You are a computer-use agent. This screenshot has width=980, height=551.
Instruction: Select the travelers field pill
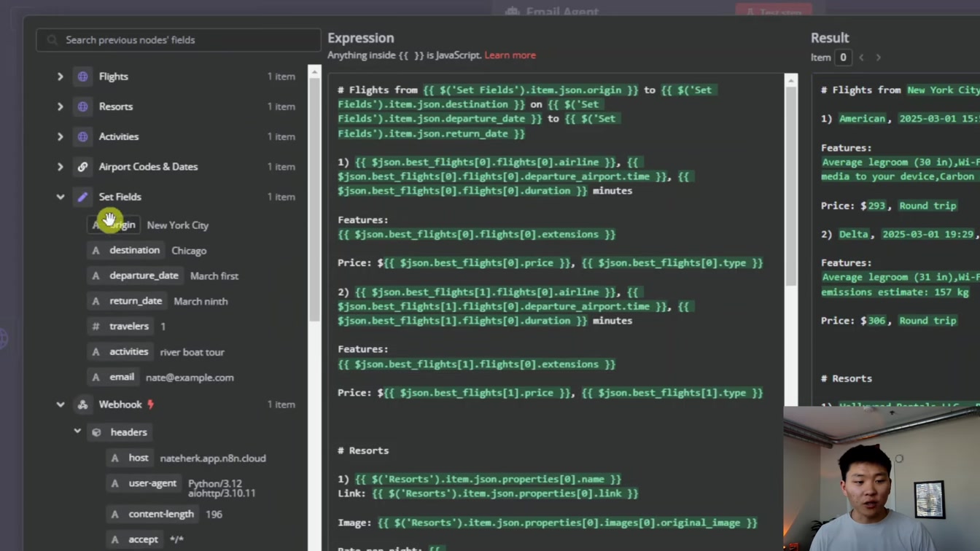[x=120, y=326]
